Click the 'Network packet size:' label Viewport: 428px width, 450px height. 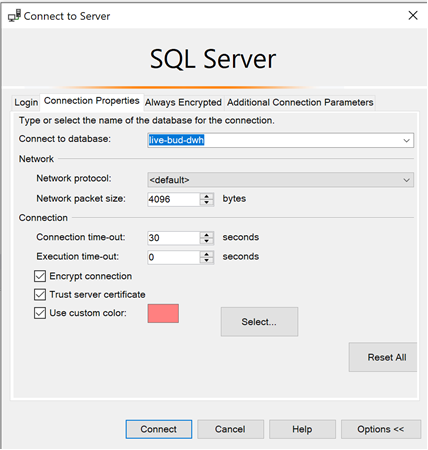click(x=81, y=199)
